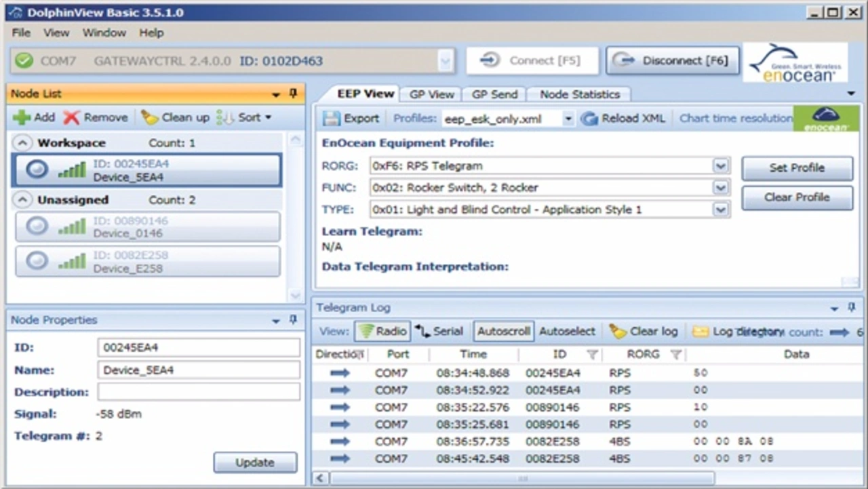This screenshot has width=868, height=489.
Task: Pin the Telegram Log panel
Action: pos(852,307)
